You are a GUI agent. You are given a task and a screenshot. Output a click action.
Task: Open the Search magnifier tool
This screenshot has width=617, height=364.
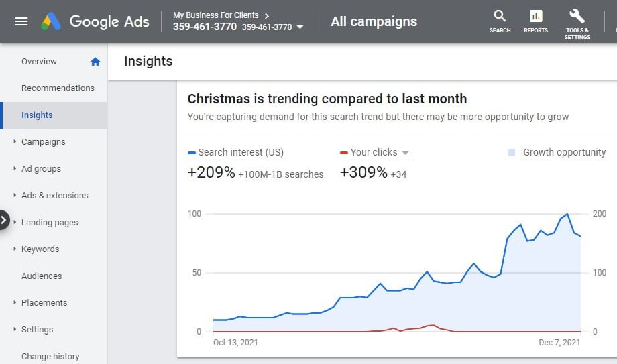[500, 21]
